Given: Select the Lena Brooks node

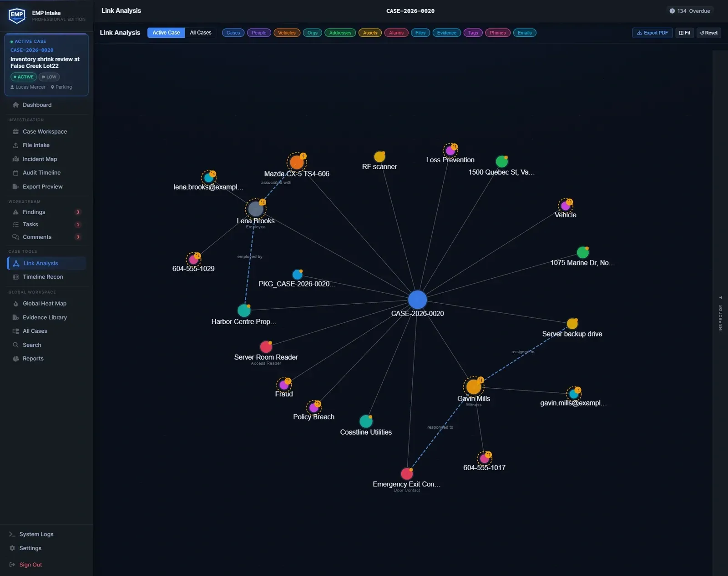Looking at the screenshot, I should click(256, 209).
